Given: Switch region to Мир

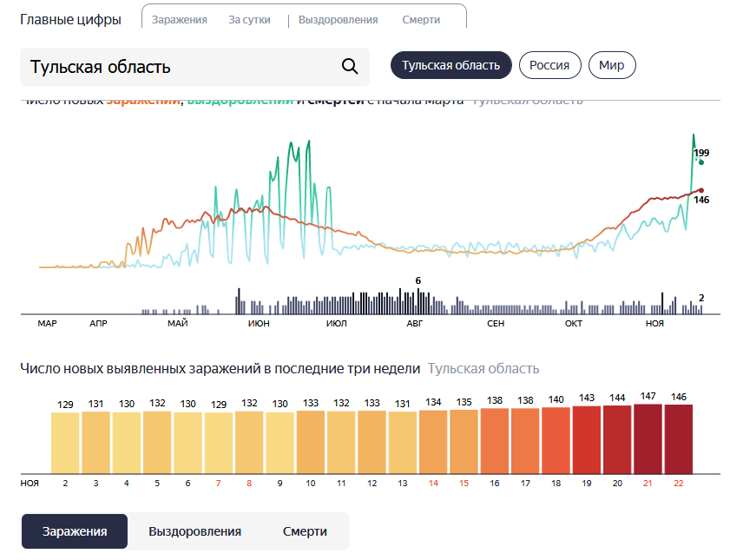Looking at the screenshot, I should point(612,65).
